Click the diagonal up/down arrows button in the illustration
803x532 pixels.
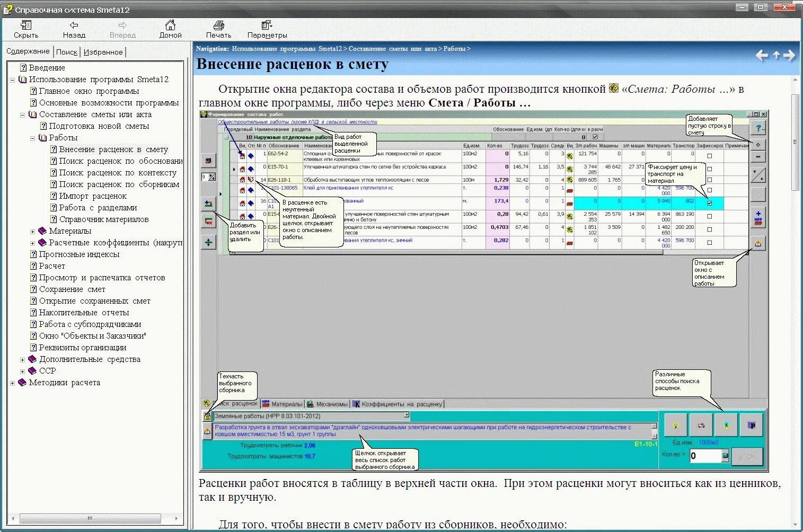(758, 175)
